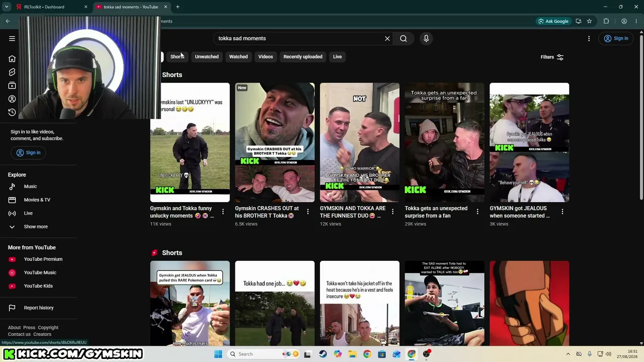Clear the search query with the X
Image resolution: width=644 pixels, height=362 pixels.
coord(387,38)
